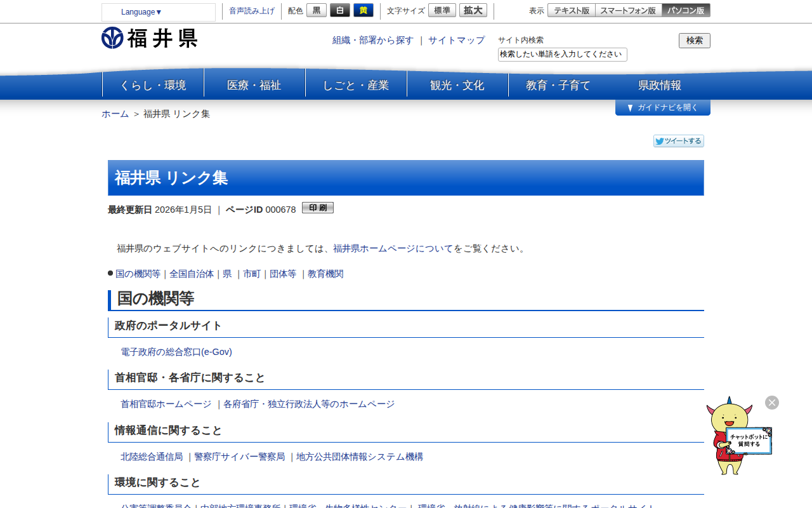This screenshot has height=508, width=812.
Task: Focus the site search input field
Action: click(x=563, y=55)
